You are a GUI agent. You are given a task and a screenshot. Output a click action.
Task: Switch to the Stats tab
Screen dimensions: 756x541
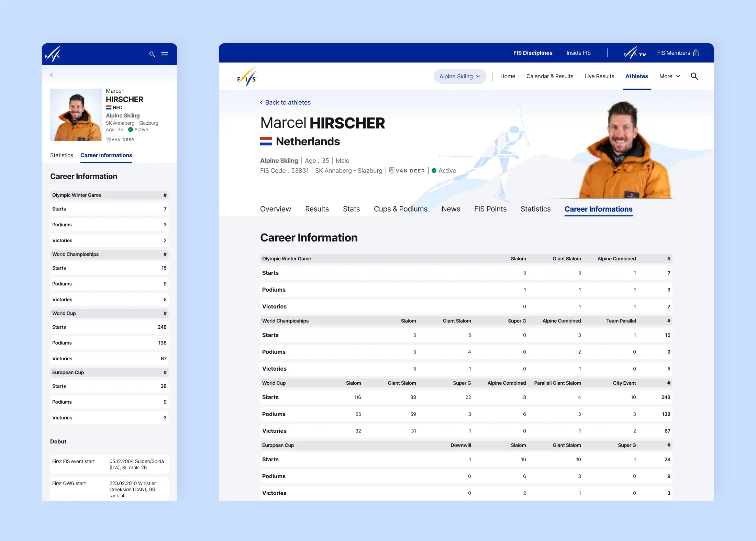[x=351, y=209]
